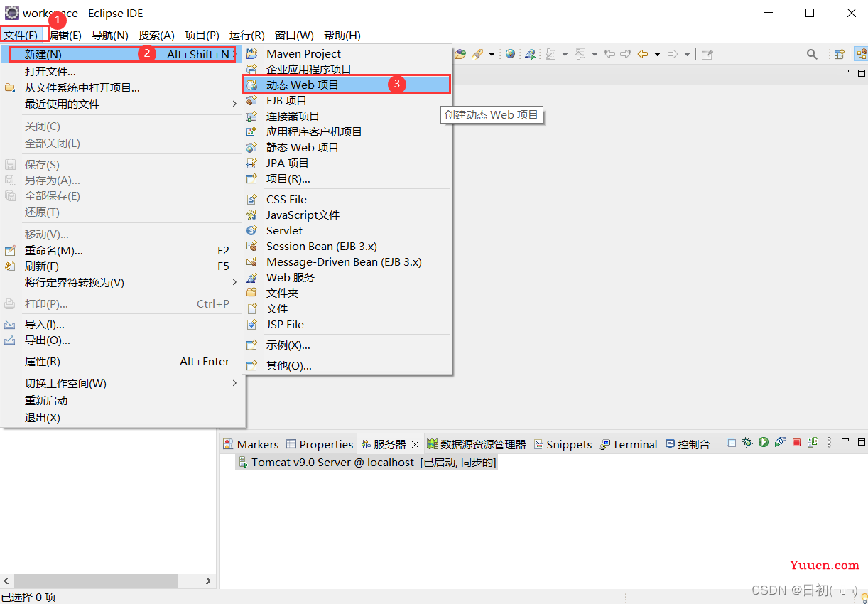The image size is (868, 604).
Task: Open Forward history dropdown arrow
Action: [x=687, y=54]
